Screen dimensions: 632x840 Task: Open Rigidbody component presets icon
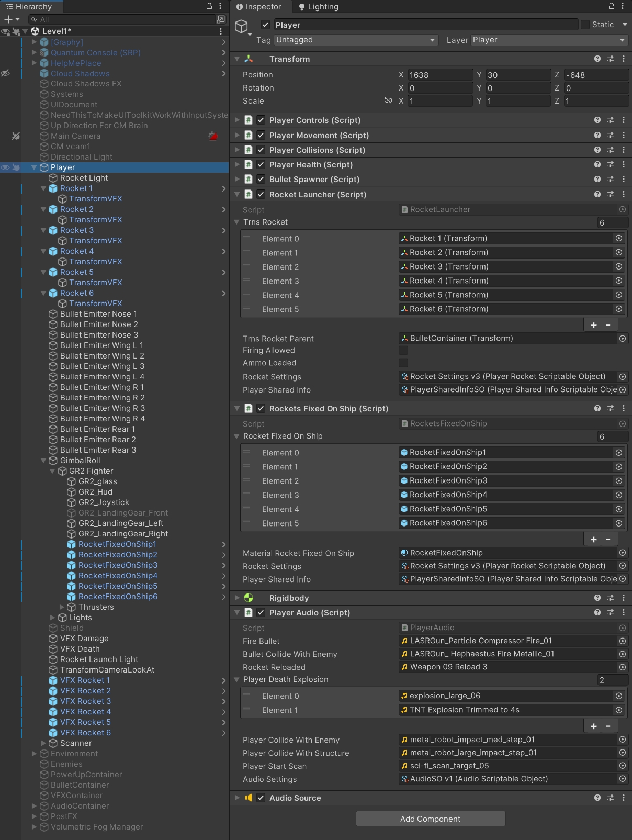click(611, 598)
